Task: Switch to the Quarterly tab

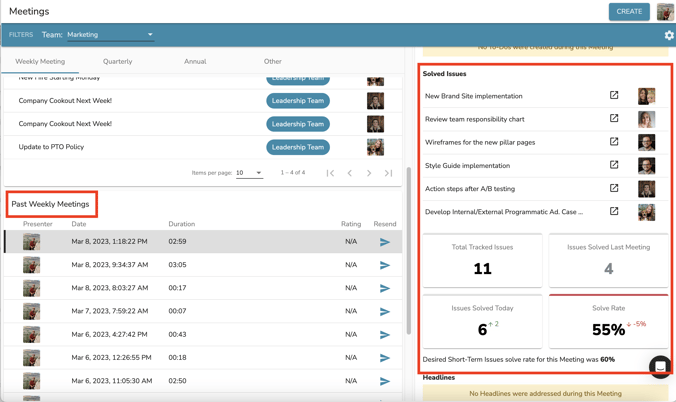Action: [x=117, y=61]
